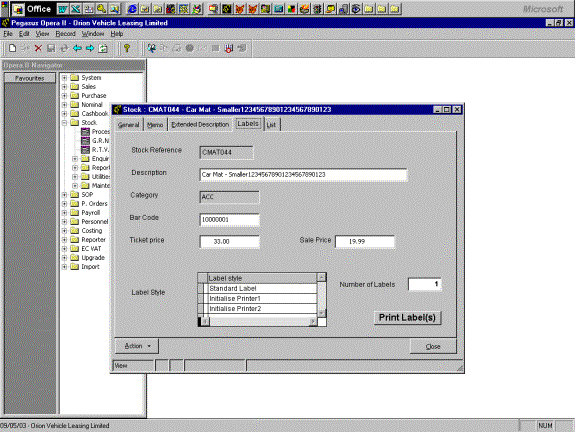Switch to the Extended Description tab

click(200, 125)
